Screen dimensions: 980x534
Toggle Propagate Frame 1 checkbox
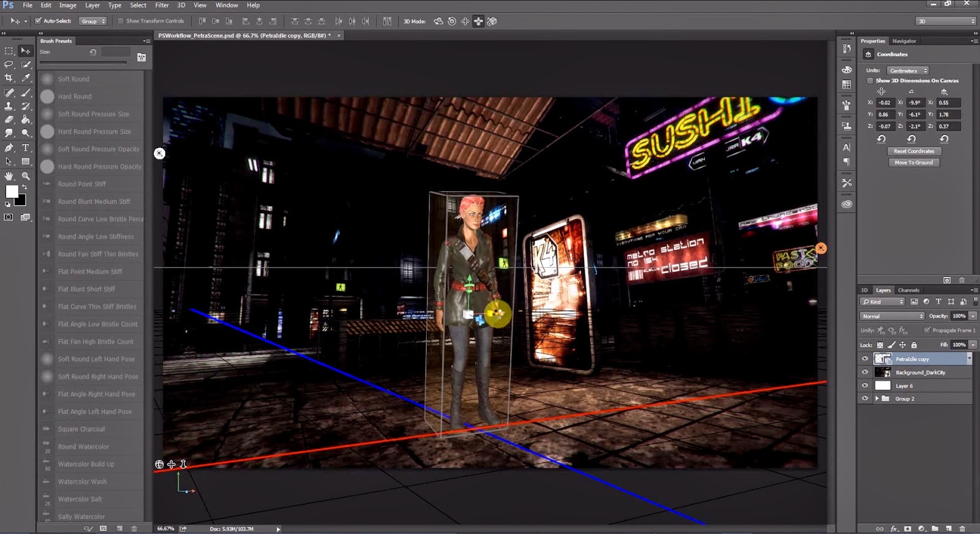click(927, 330)
